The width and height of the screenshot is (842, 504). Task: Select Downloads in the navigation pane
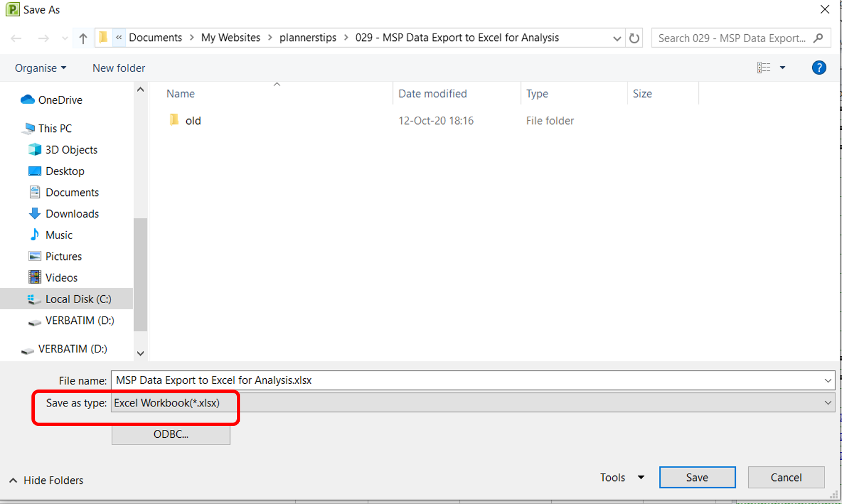tap(72, 213)
